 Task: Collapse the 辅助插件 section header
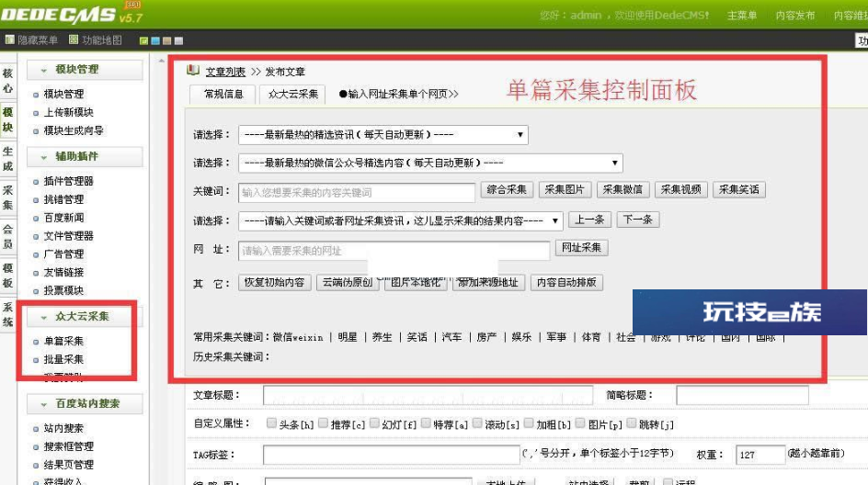(x=85, y=156)
